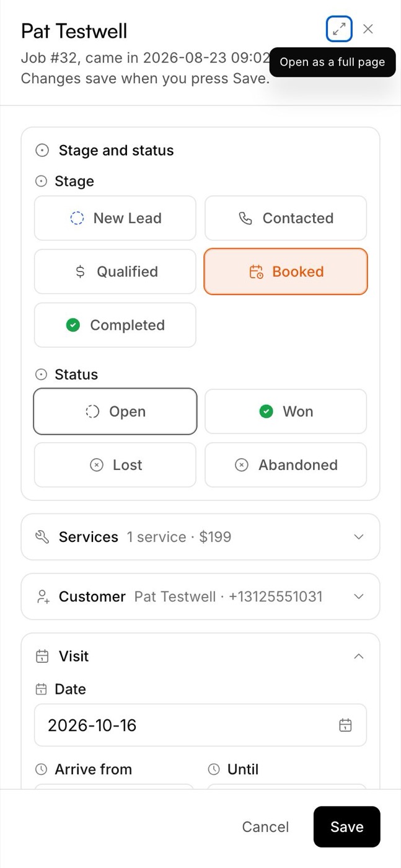Set stage to Contacted

tap(286, 218)
